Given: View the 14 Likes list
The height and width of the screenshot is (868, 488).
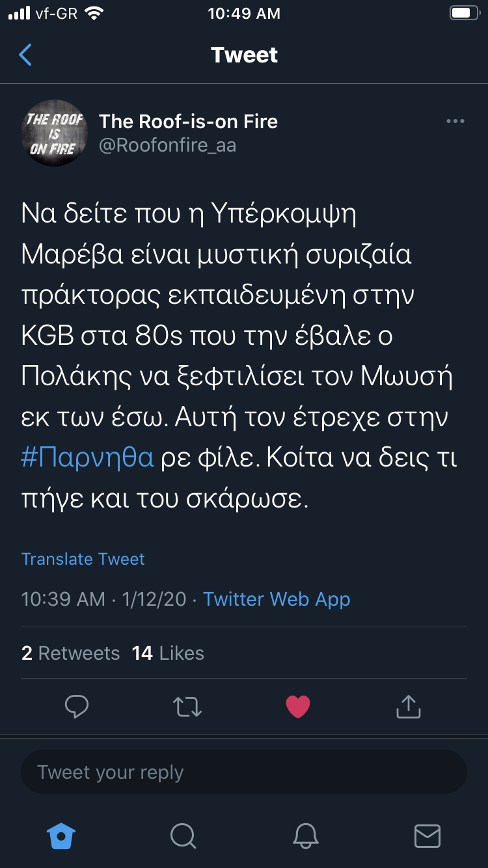Looking at the screenshot, I should (x=168, y=653).
